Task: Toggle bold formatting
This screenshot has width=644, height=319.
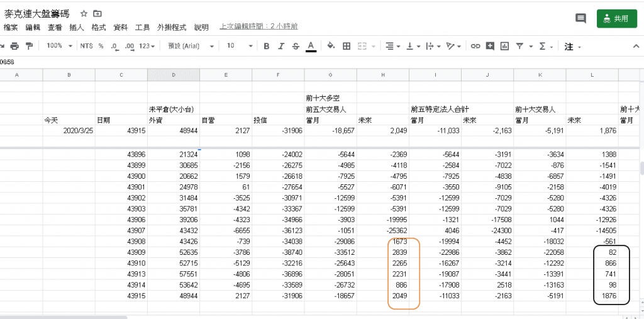Action: [x=267, y=46]
